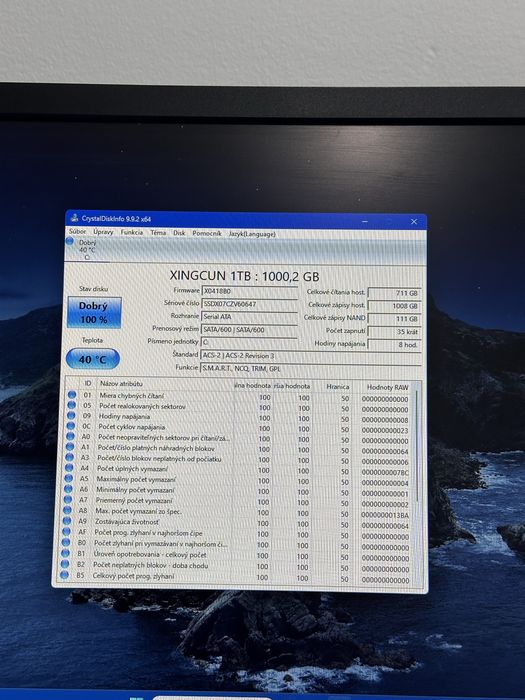Screen dimensions: 525x700
Task: Click status icon of Počet úplných vymazaní row
Action: (x=69, y=467)
